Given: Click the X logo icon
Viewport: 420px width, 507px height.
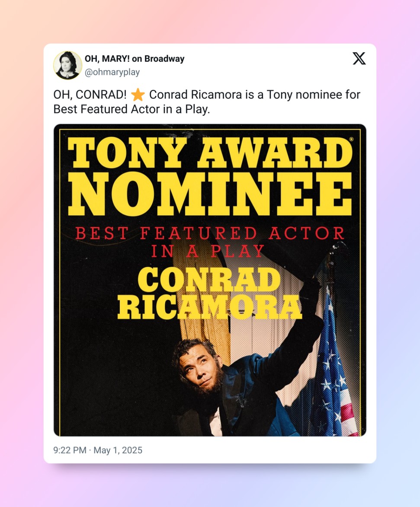Looking at the screenshot, I should click(x=359, y=59).
